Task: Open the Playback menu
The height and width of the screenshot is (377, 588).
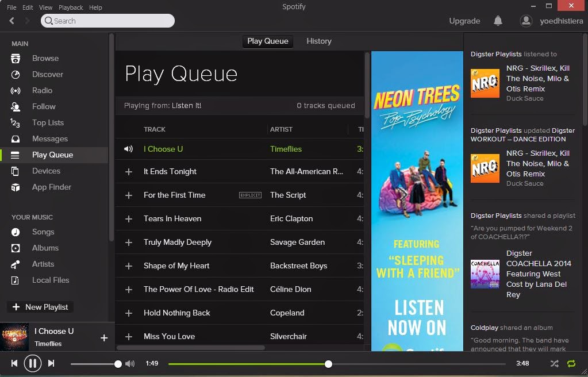Action: 71,7
